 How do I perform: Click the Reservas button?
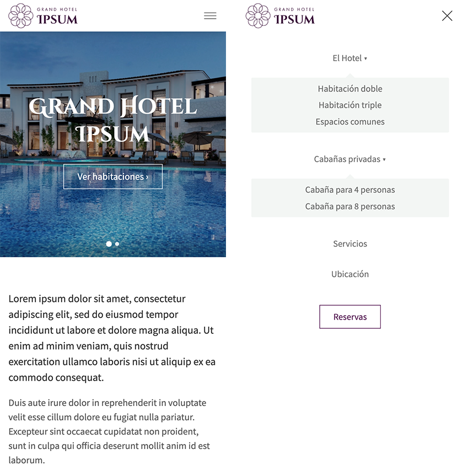[x=350, y=317]
